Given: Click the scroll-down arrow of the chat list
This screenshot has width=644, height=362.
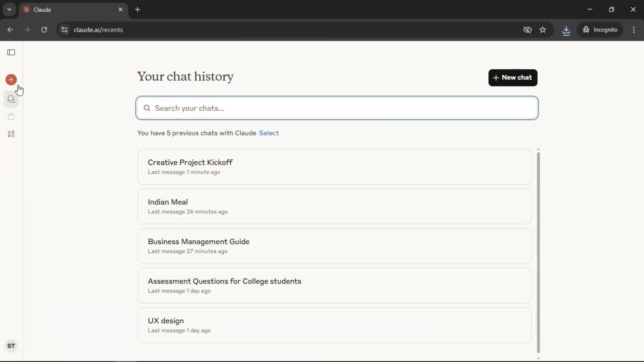Looking at the screenshot, I should pos(538,358).
